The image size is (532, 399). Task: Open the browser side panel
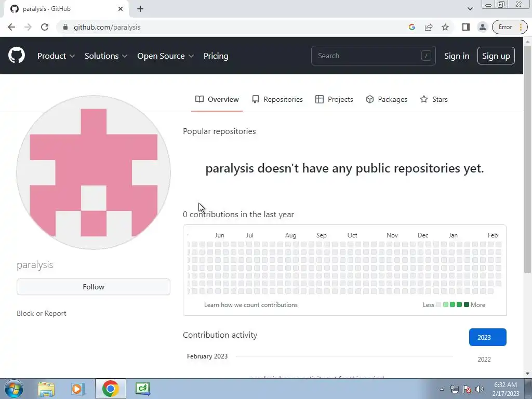click(466, 27)
